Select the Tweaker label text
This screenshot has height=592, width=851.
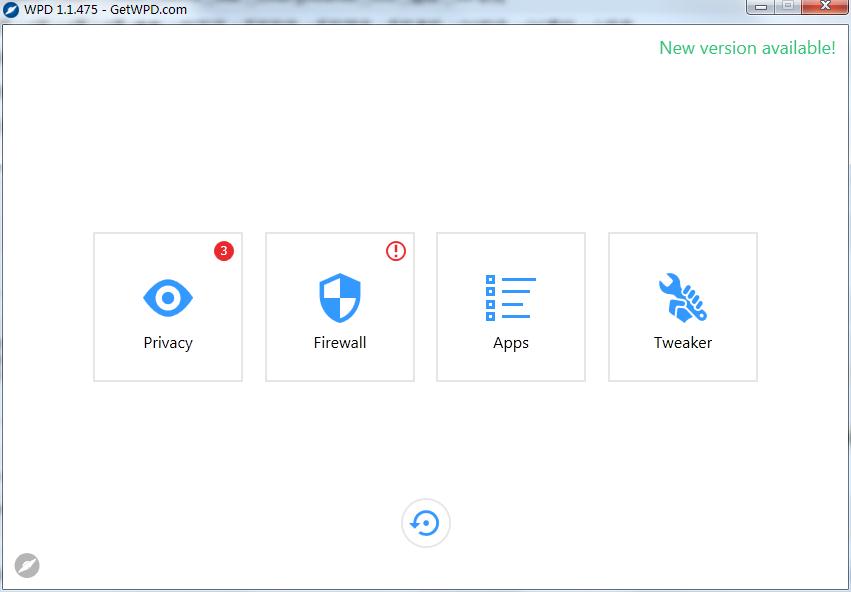(x=683, y=342)
